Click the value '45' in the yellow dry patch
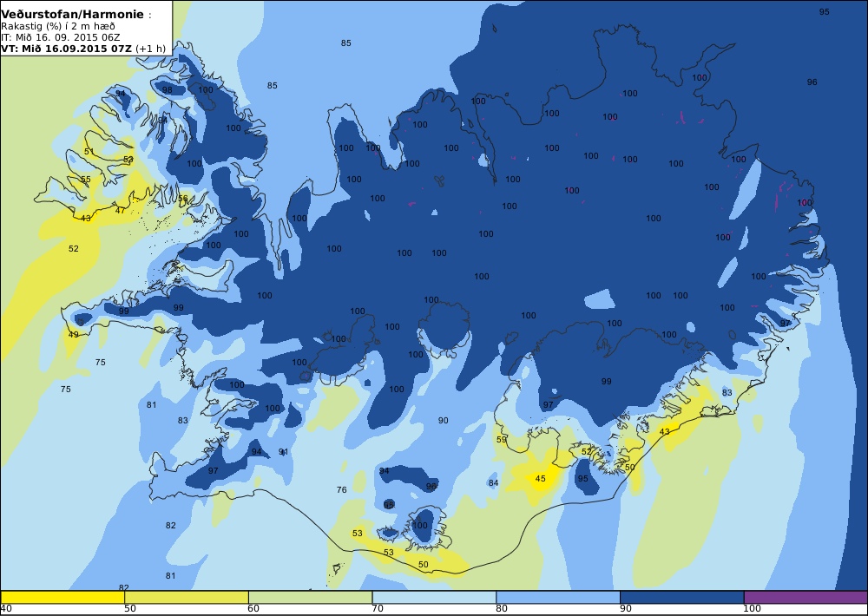Image resolution: width=868 pixels, height=616 pixels. tap(540, 479)
